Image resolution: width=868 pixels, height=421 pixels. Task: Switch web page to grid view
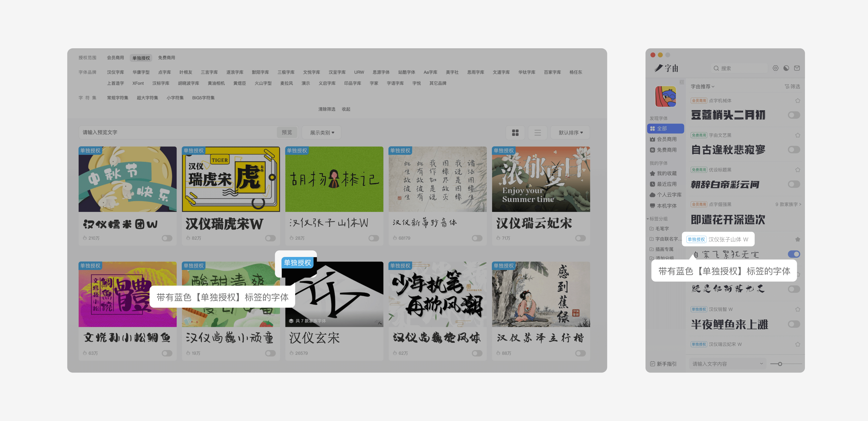click(515, 132)
